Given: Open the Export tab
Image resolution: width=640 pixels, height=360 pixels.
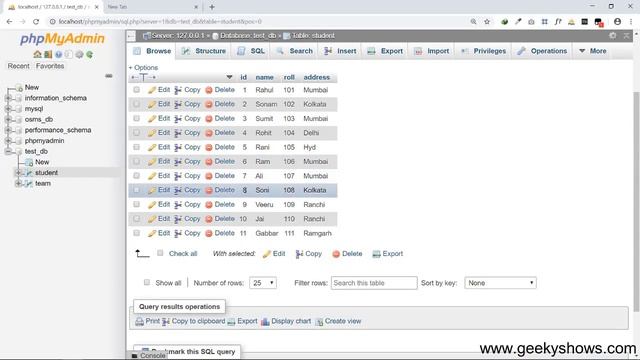Looking at the screenshot, I should click(385, 51).
